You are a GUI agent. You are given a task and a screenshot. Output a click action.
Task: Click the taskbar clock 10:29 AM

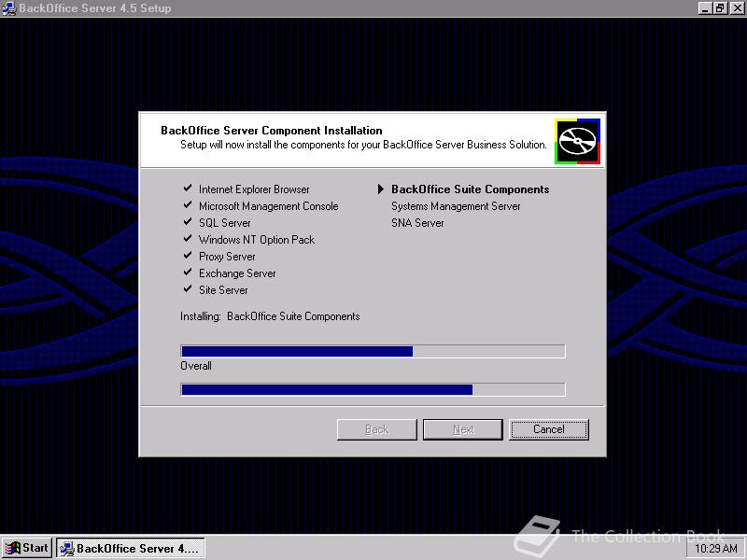716,549
